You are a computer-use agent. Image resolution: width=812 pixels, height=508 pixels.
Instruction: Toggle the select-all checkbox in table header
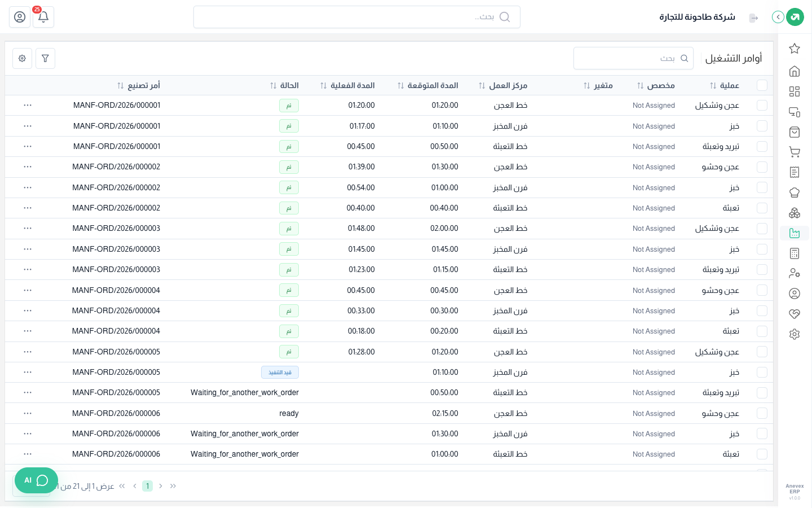click(762, 85)
